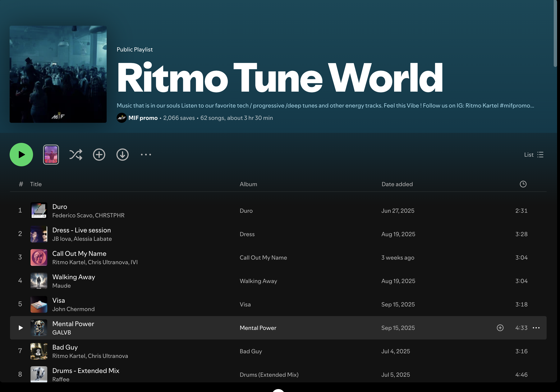Viewport: 560px width, 392px height.
Task: Open more options for Ritmo Tune World
Action: coord(146,155)
